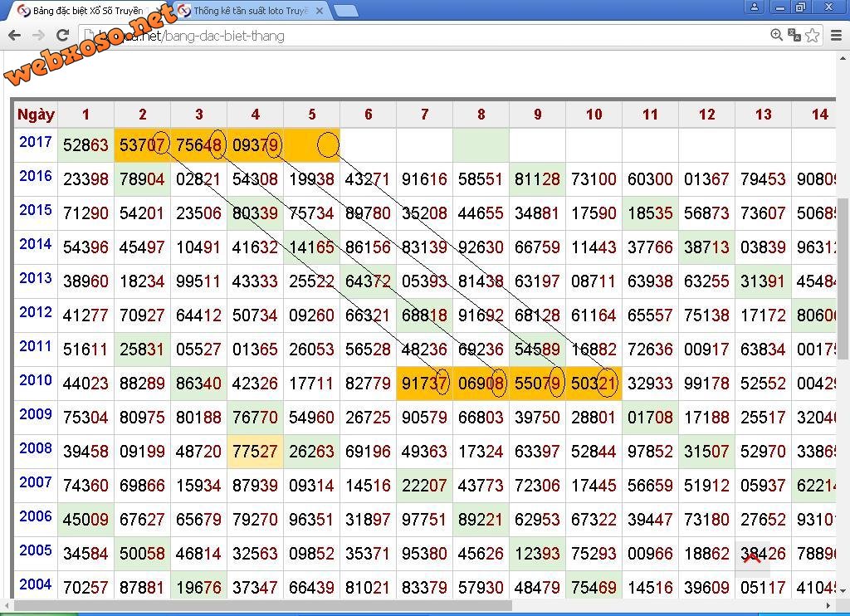Image resolution: width=850 pixels, height=616 pixels.
Task: Click cell 41277 in 2012 row
Action: (85, 315)
